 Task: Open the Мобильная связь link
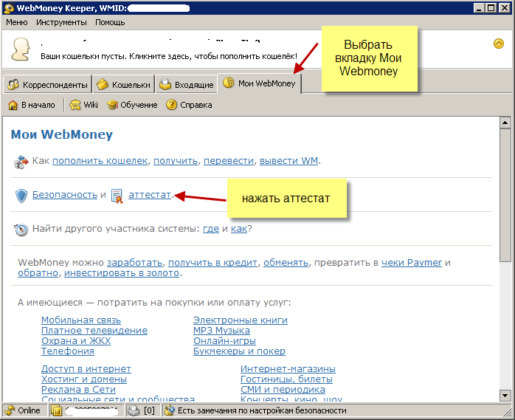click(x=81, y=320)
